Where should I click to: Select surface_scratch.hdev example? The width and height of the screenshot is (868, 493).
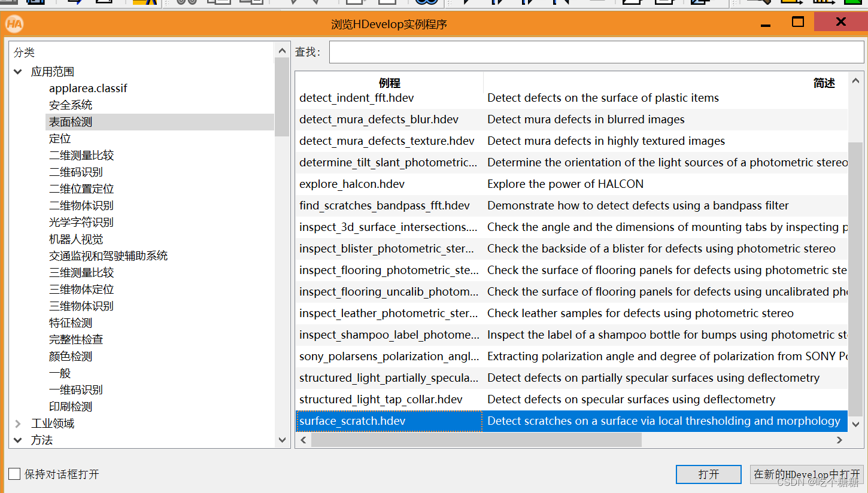tap(353, 421)
